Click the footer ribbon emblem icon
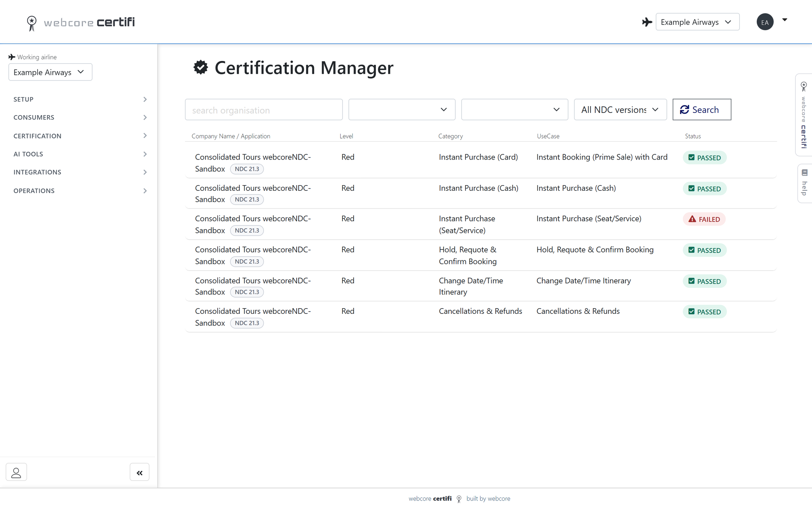 pos(459,499)
